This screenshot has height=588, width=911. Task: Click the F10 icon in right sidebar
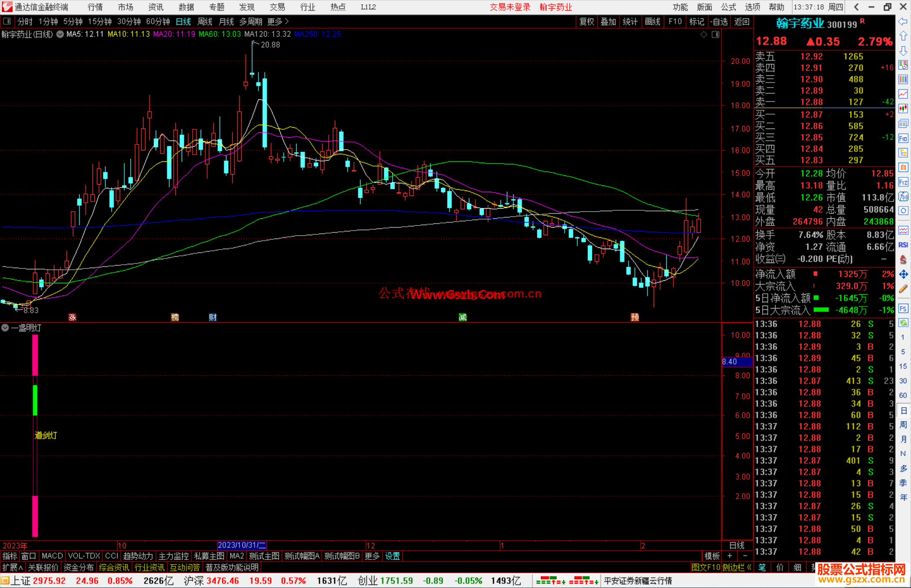pyautogui.click(x=903, y=138)
